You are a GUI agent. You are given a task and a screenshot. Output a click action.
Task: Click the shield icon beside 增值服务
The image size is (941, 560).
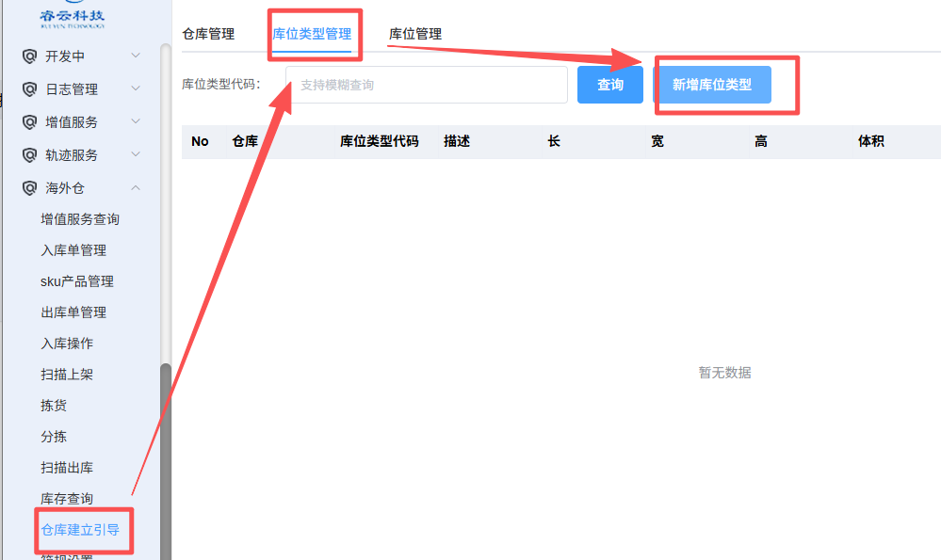tap(29, 122)
